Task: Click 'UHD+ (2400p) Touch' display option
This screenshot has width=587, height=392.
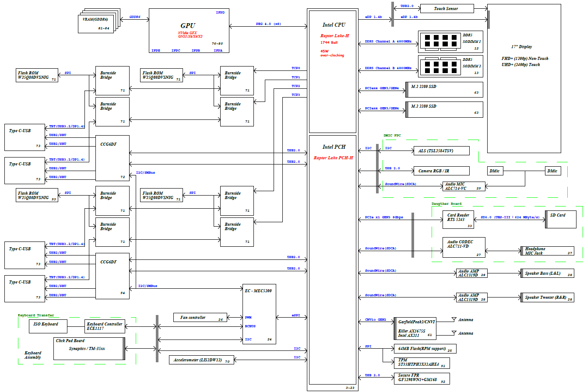Action: [x=521, y=64]
